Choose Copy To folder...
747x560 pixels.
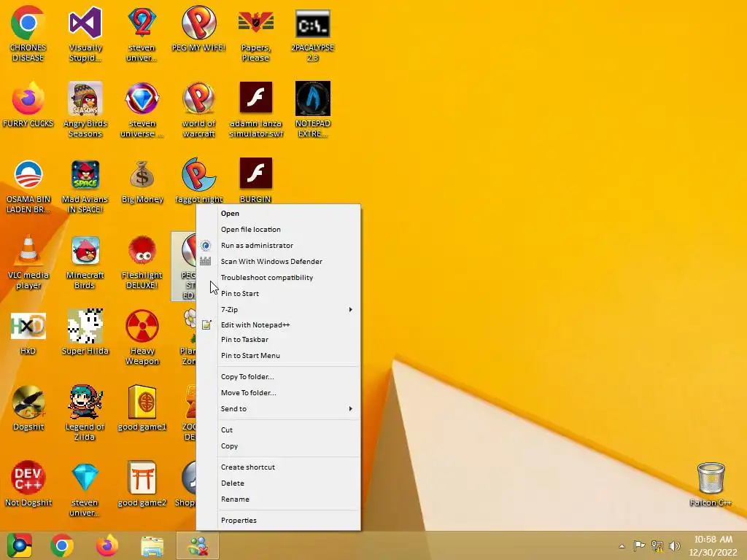click(279, 377)
